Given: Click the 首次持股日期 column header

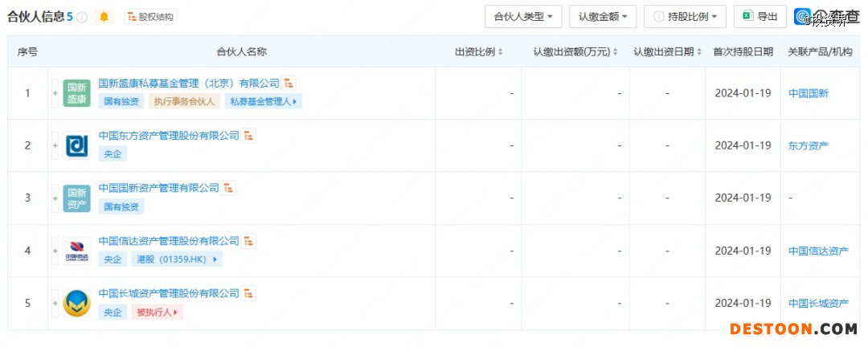Looking at the screenshot, I should [743, 52].
